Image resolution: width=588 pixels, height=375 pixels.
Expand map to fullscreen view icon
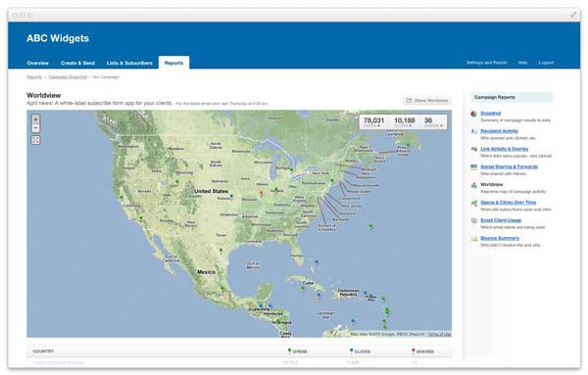pyautogui.click(x=35, y=140)
